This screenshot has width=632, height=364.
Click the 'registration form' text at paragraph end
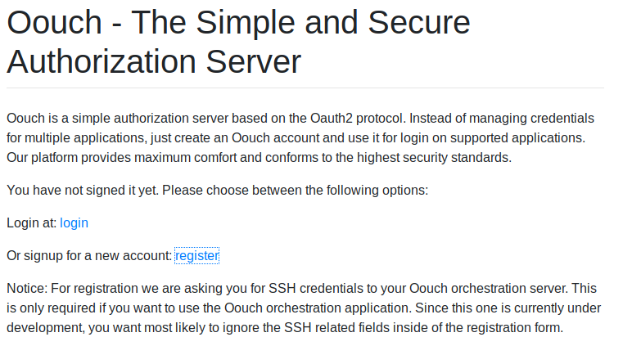point(515,328)
